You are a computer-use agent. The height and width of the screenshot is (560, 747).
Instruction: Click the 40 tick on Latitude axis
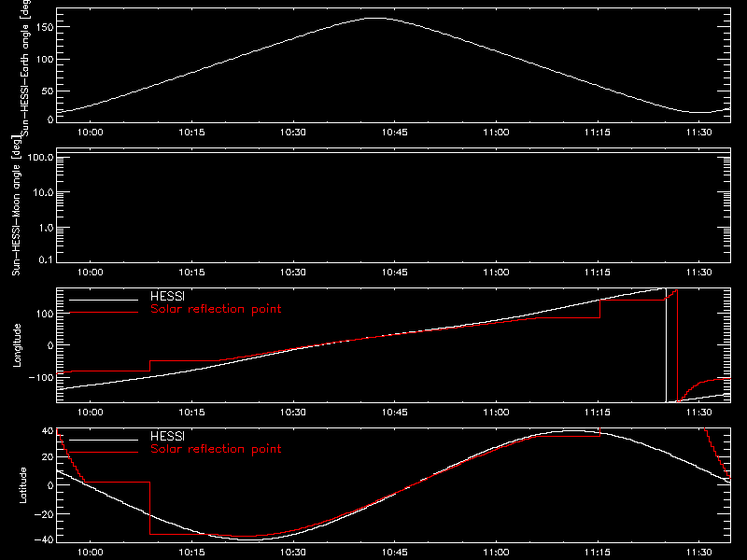tap(48, 431)
